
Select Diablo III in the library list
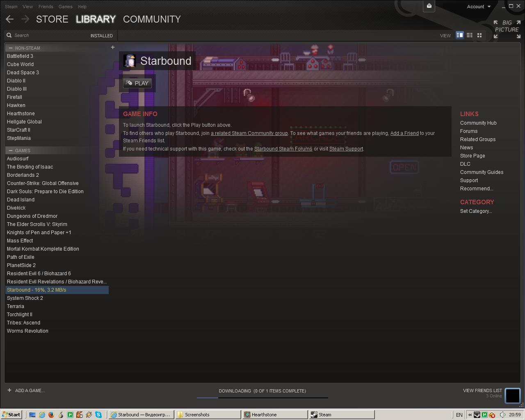[57, 89]
